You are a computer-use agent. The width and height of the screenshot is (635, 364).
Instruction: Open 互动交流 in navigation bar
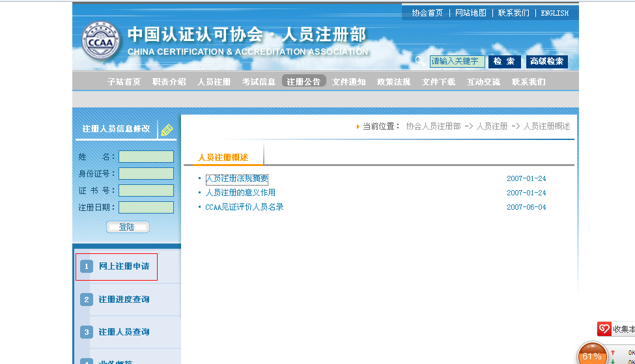483,82
